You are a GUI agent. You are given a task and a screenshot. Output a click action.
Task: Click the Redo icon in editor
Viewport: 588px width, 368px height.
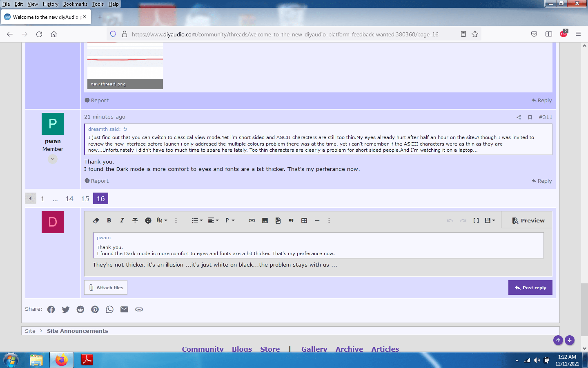click(x=463, y=220)
